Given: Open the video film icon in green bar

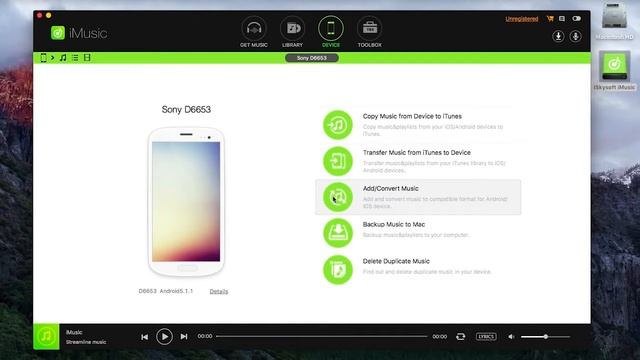Looking at the screenshot, I should coord(87,58).
